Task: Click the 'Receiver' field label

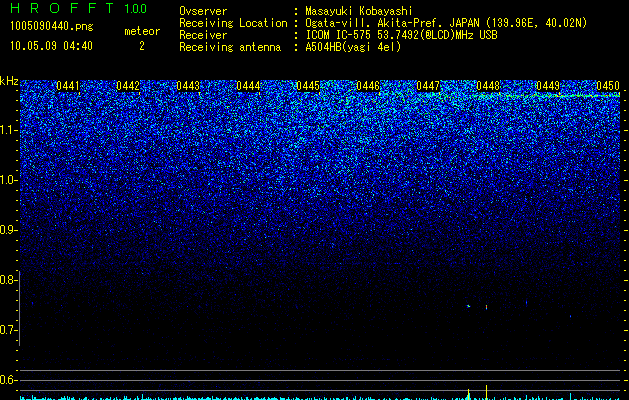Action: (x=203, y=35)
